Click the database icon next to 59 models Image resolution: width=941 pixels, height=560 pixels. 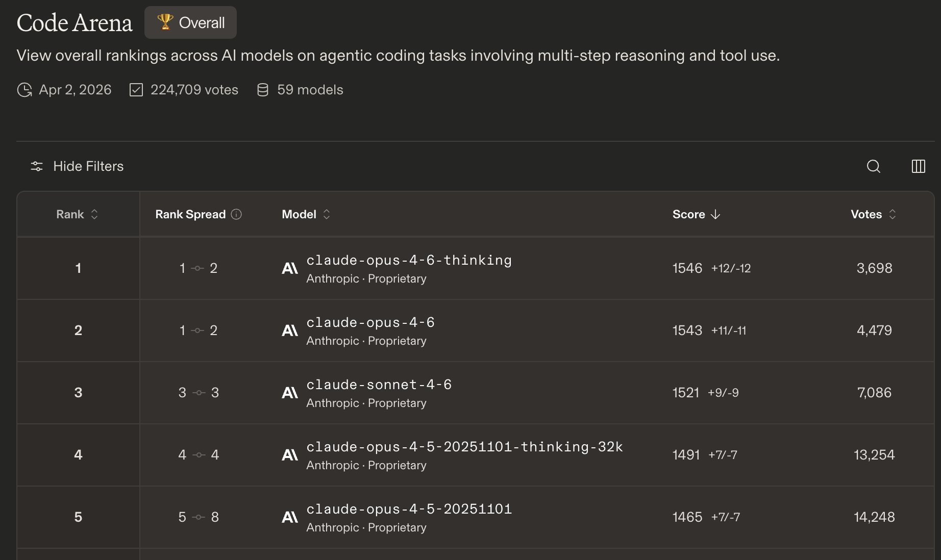(x=263, y=90)
